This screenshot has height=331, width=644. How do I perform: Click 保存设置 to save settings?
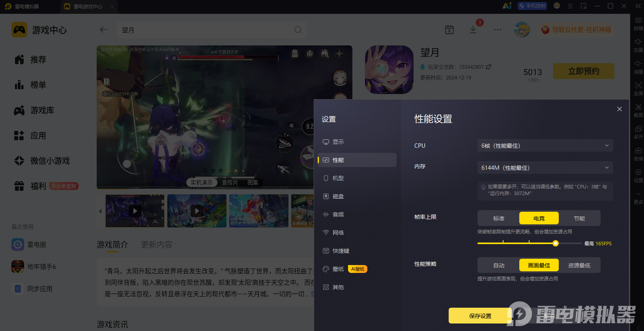480,316
